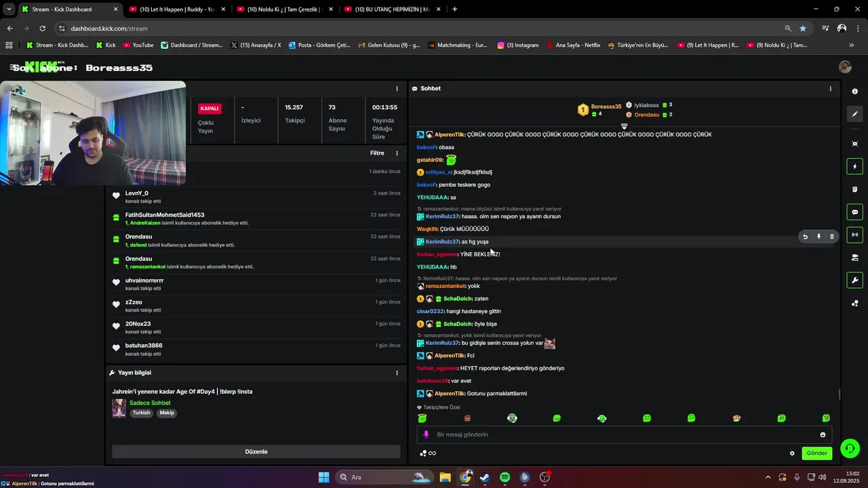The image size is (868, 488).
Task: Switch to Noldu Ki ¿ | Tam Çerezlik tab
Action: pos(284,9)
